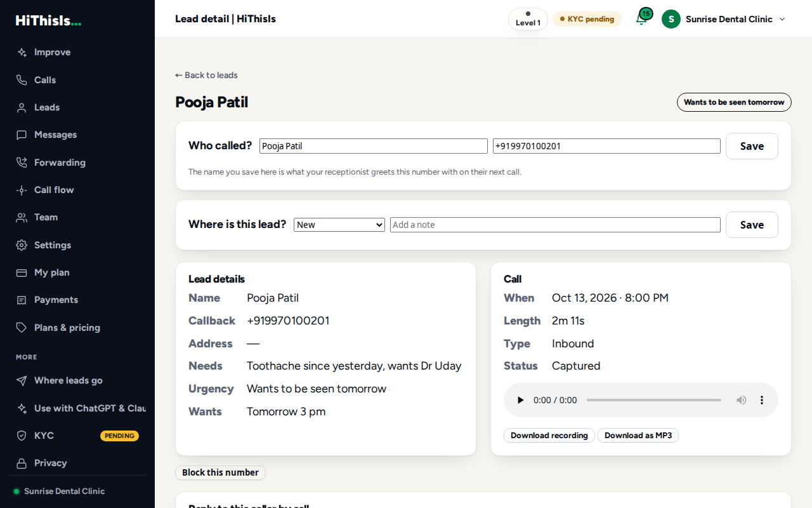Click the Wants value Tomorrow 3 pm
The height and width of the screenshot is (508, 812).
pyautogui.click(x=286, y=411)
